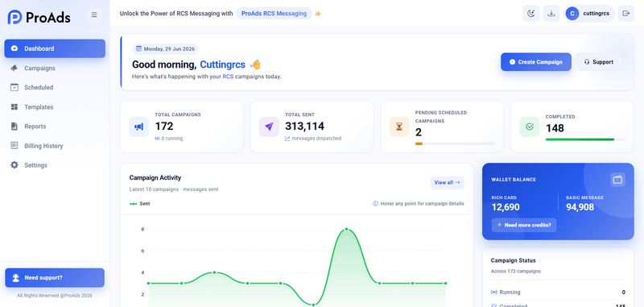Click the 148 completed value
The height and width of the screenshot is (307, 644).
pos(555,128)
